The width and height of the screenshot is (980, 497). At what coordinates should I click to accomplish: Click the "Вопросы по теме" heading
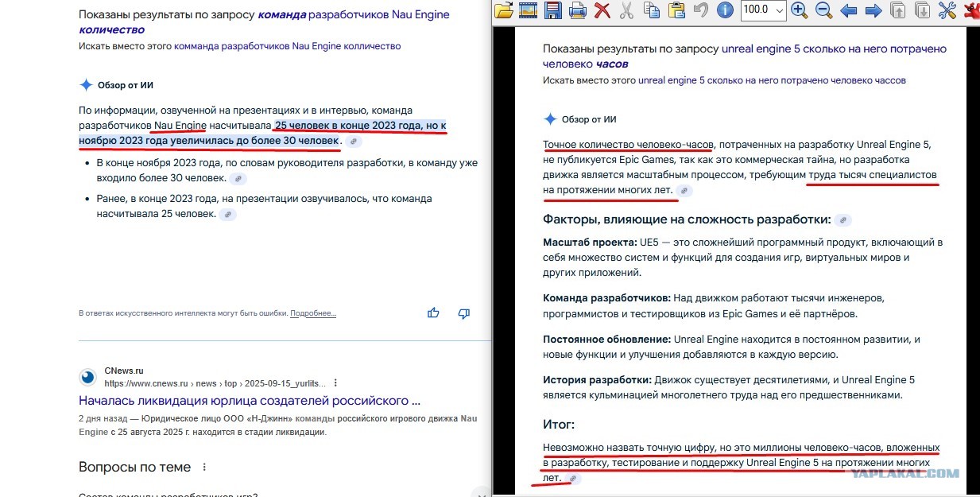pyautogui.click(x=135, y=467)
